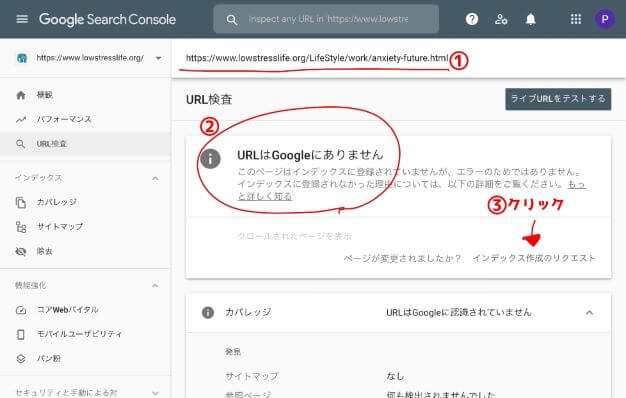Open the property selector dropdown arrow

pyautogui.click(x=158, y=58)
